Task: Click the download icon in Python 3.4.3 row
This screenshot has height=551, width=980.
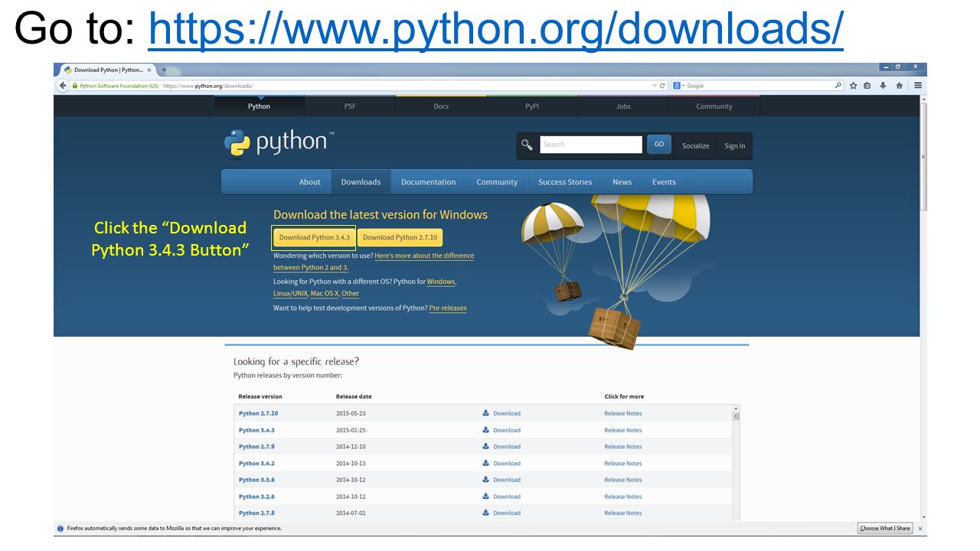Action: [485, 430]
